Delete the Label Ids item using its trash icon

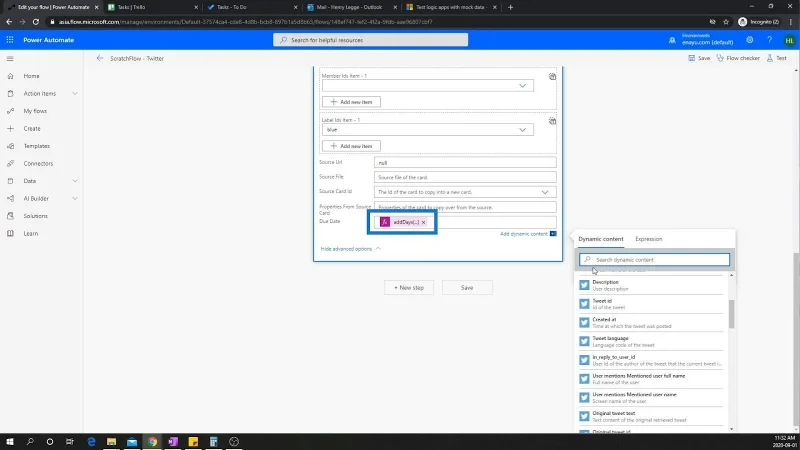[552, 121]
